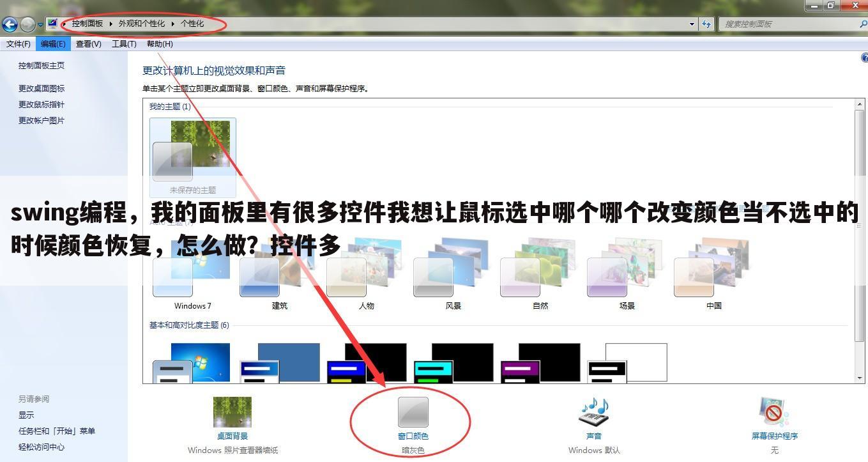Screen dimensions: 868x462
Task: Select the 场景 theme
Action: 627,275
